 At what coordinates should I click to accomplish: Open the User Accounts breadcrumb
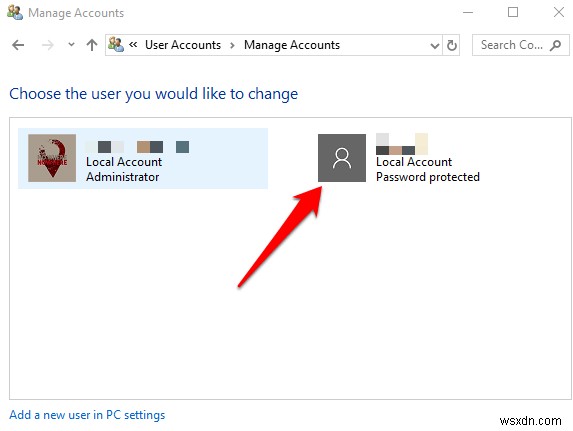click(183, 45)
